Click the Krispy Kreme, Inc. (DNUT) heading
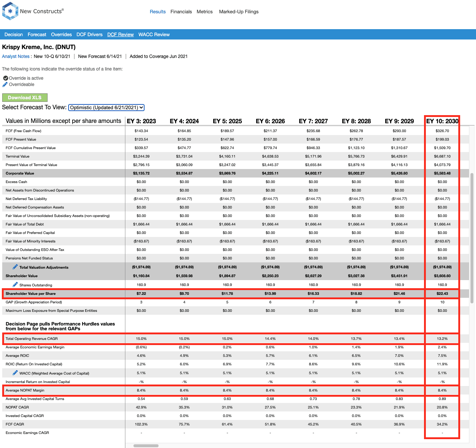476x448 pixels. coord(39,47)
